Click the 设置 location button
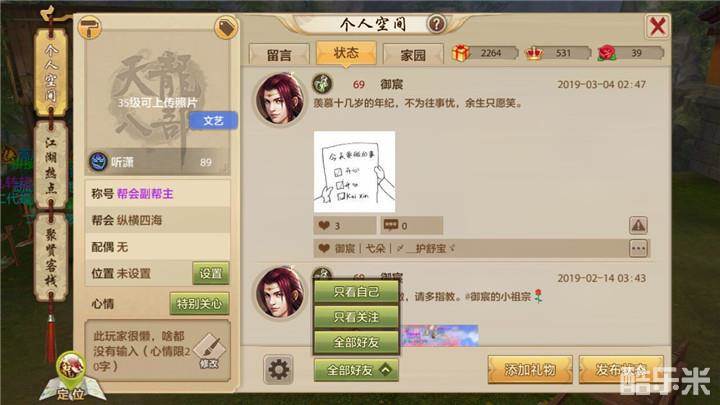This screenshot has width=720, height=405. point(211,273)
